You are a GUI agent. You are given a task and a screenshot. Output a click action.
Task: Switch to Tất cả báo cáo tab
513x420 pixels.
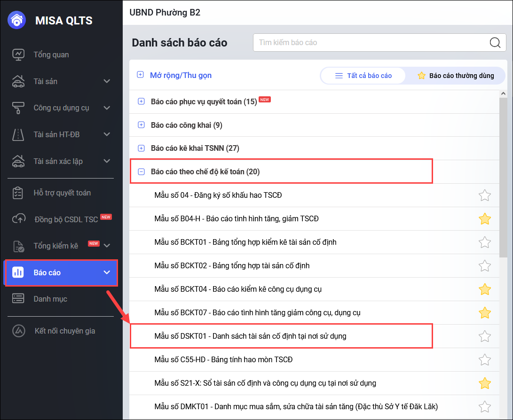363,76
